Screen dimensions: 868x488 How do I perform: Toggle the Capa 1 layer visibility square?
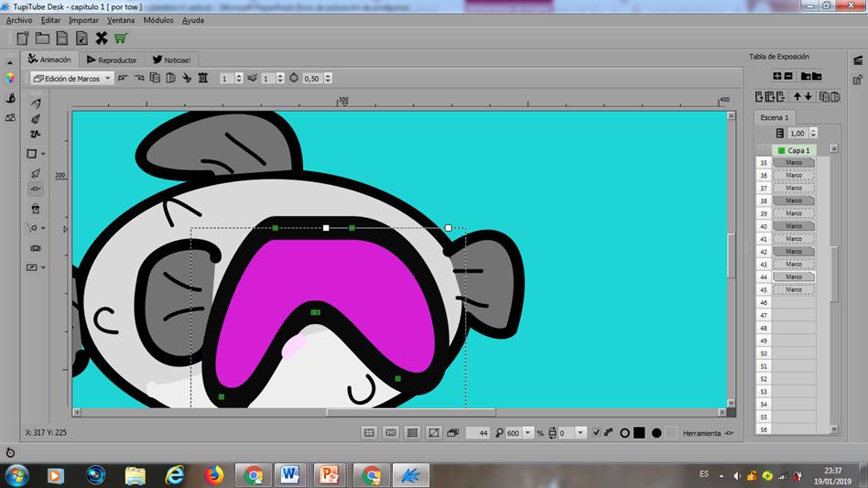pyautogui.click(x=781, y=150)
